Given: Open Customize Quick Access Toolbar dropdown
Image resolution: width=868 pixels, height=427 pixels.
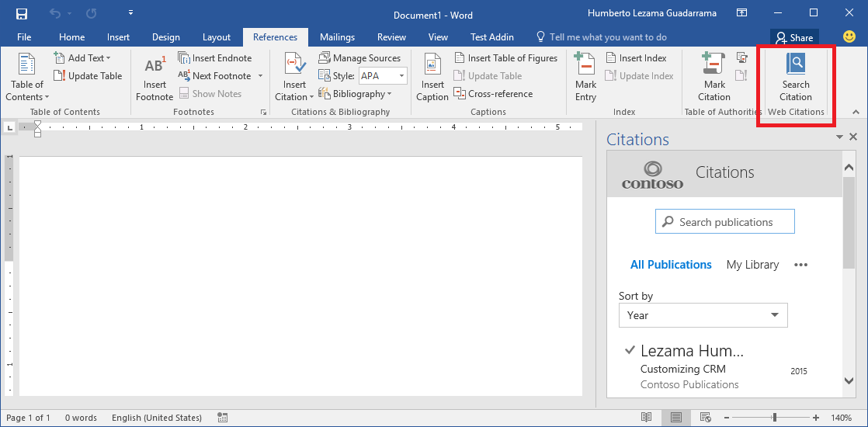Looking at the screenshot, I should click(130, 12).
